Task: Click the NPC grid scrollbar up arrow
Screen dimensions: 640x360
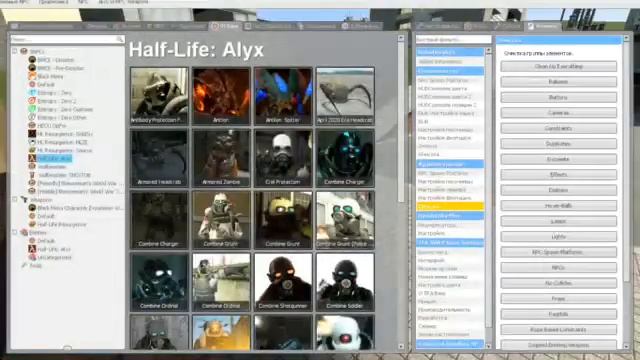Action: tap(401, 38)
